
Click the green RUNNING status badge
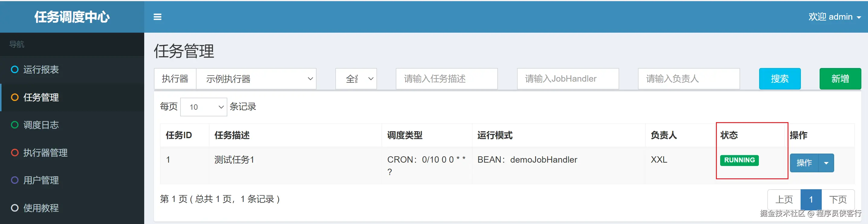(739, 160)
